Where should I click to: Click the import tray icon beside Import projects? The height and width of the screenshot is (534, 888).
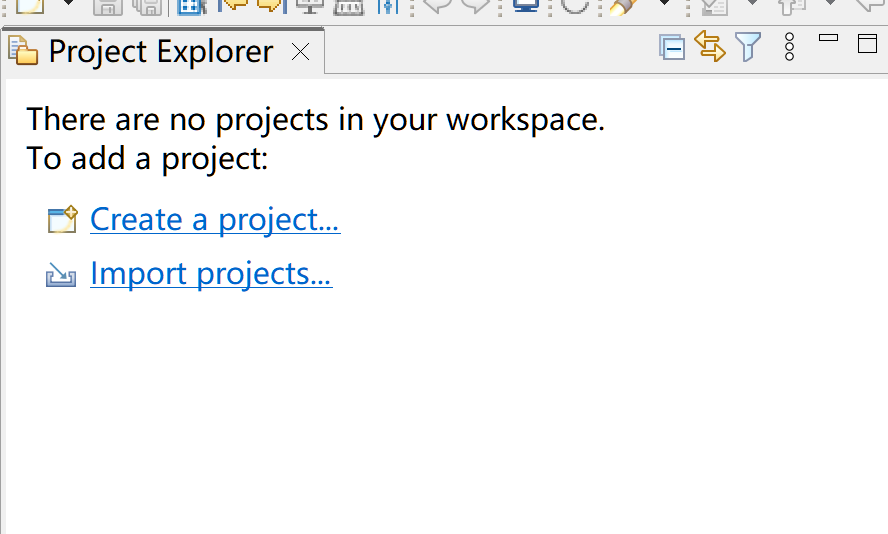61,275
